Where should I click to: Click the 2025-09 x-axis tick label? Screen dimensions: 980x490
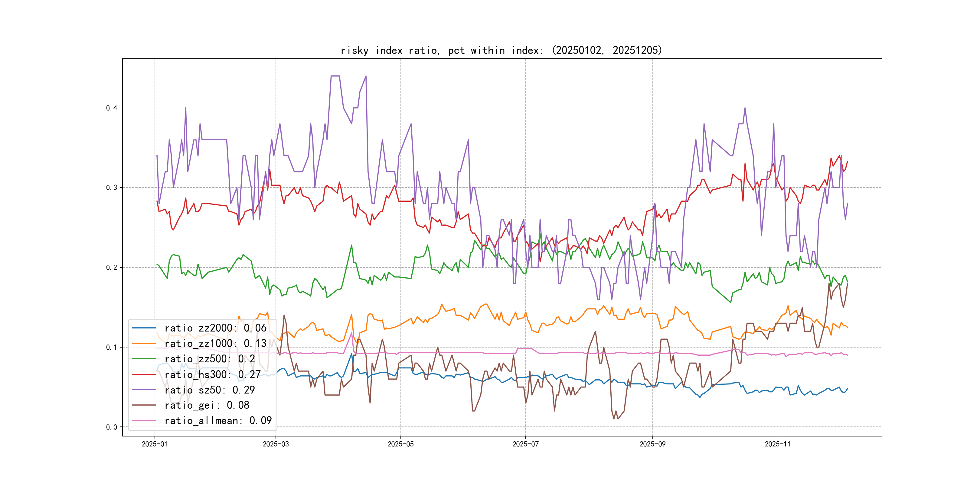click(x=652, y=444)
